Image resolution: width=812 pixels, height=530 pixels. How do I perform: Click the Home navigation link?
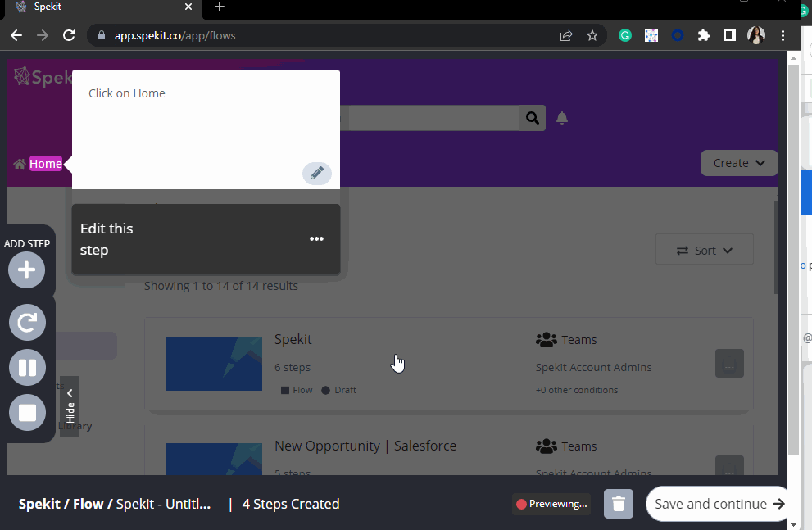click(x=46, y=164)
